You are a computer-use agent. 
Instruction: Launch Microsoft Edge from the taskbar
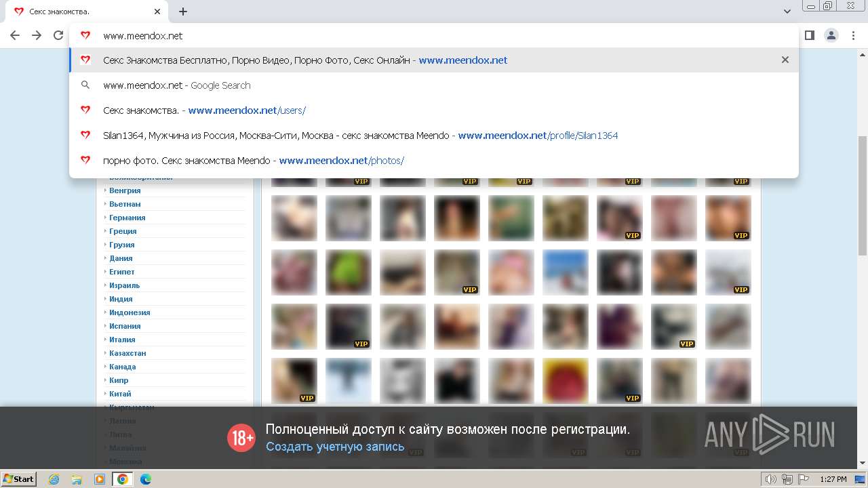click(145, 479)
